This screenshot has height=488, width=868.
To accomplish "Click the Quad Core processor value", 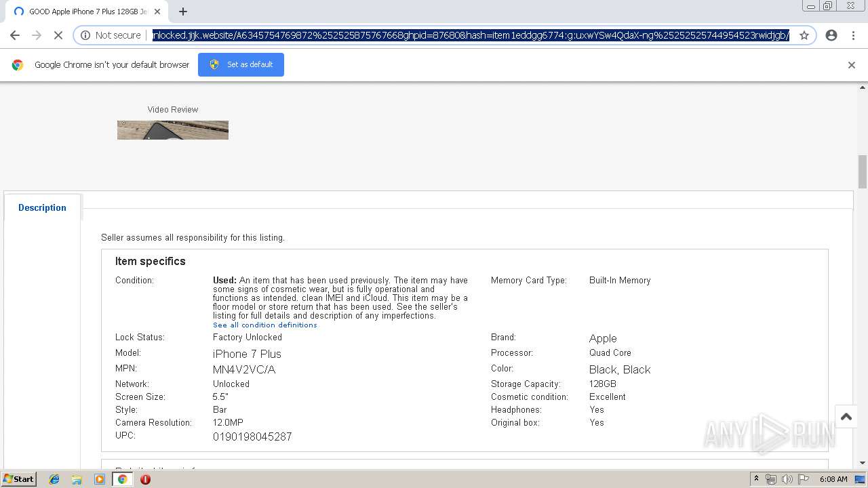I will pyautogui.click(x=610, y=352).
